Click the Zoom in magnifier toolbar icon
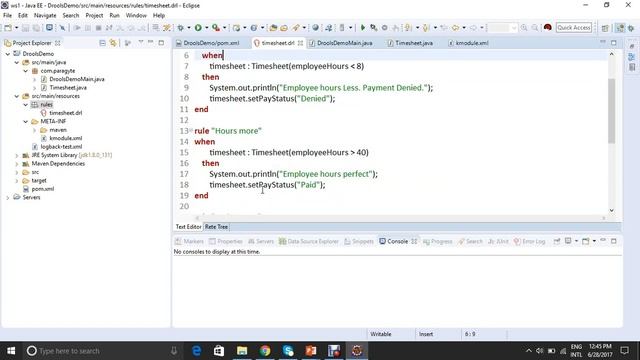 click(x=524, y=28)
